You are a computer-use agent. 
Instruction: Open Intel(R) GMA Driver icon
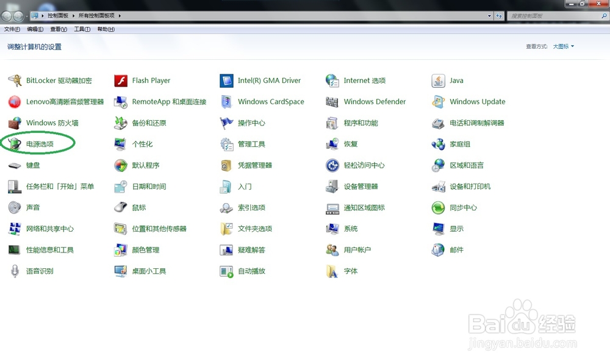coord(226,80)
